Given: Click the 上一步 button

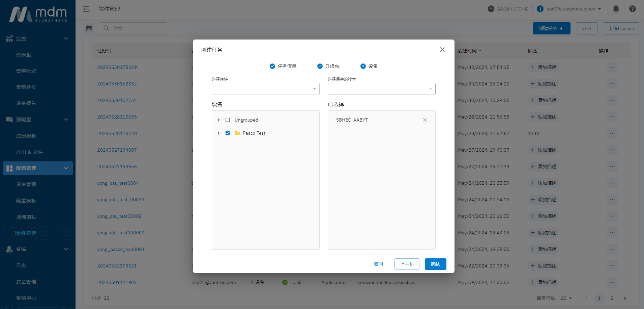Looking at the screenshot, I should point(407,264).
